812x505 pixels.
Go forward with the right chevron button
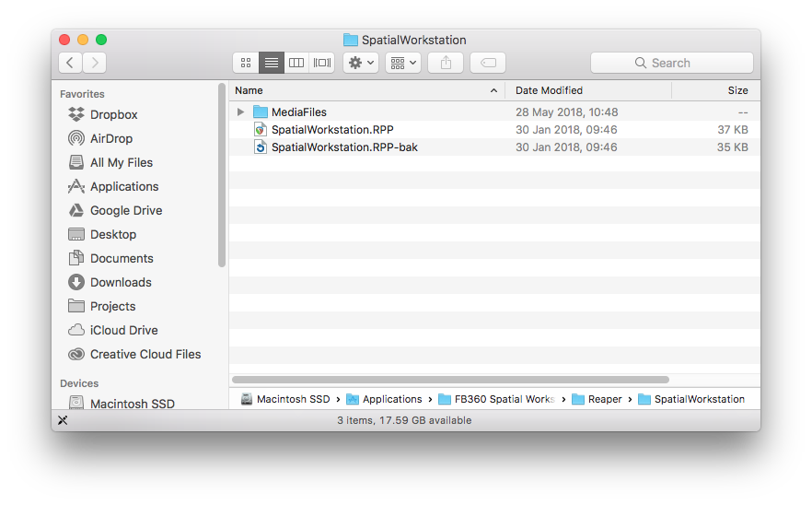click(x=95, y=63)
